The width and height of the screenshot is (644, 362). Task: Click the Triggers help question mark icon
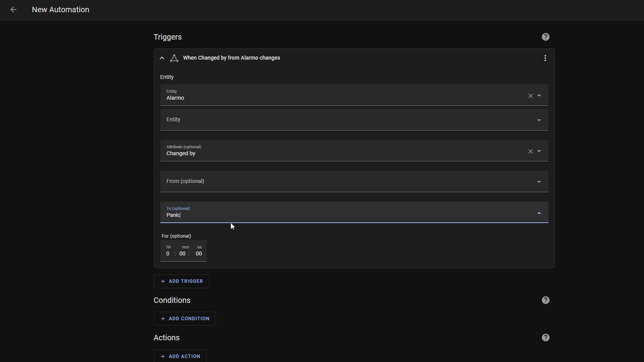(x=545, y=37)
